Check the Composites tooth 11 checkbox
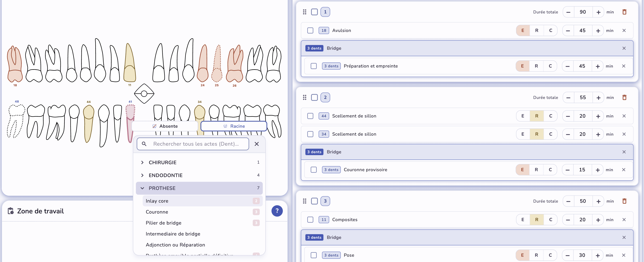This screenshot has width=644, height=262. tap(310, 220)
